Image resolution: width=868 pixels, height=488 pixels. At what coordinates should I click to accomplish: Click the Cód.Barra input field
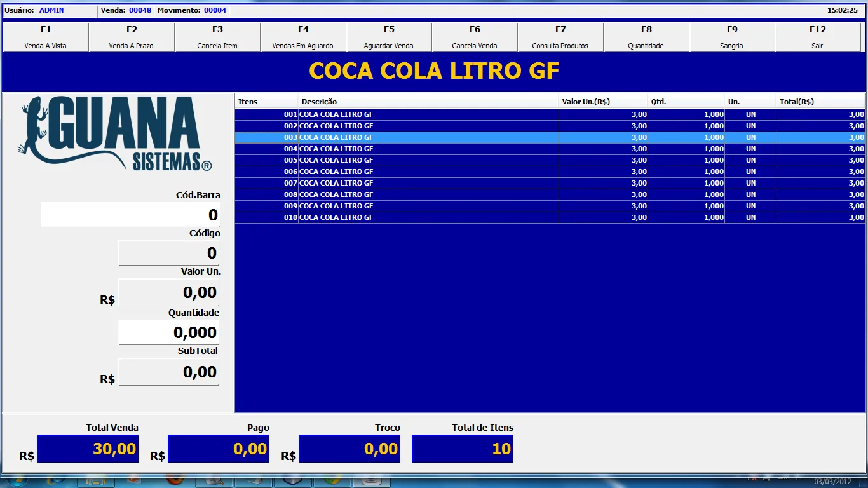click(x=131, y=215)
